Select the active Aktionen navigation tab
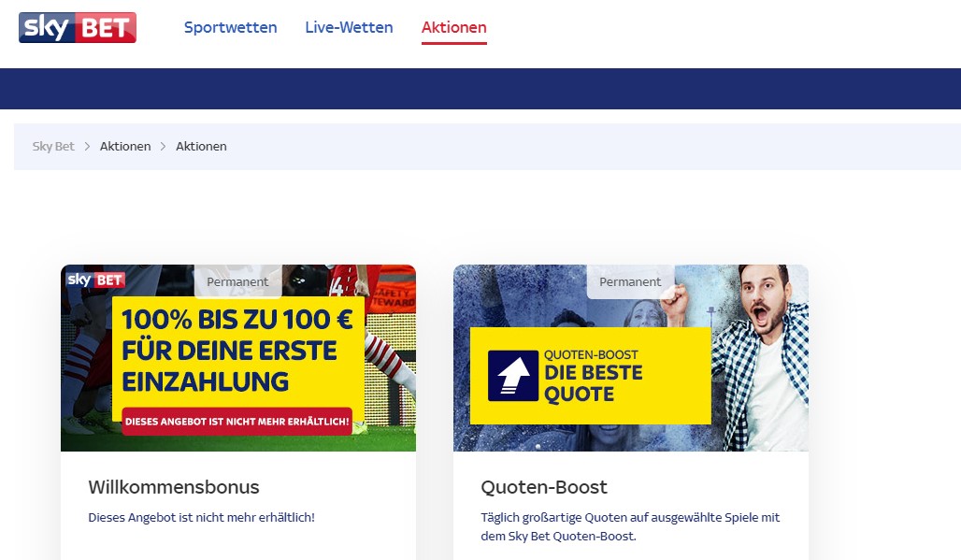 tap(454, 27)
